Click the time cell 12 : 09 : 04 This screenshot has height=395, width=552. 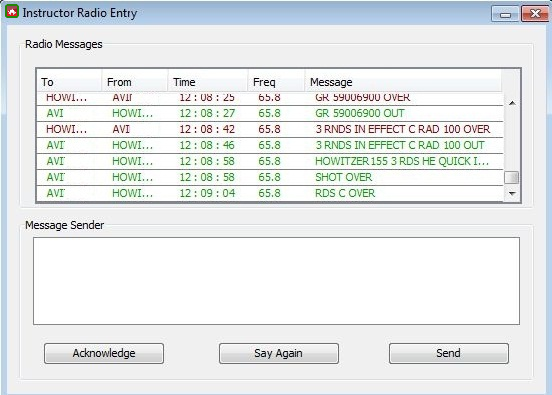(x=207, y=193)
